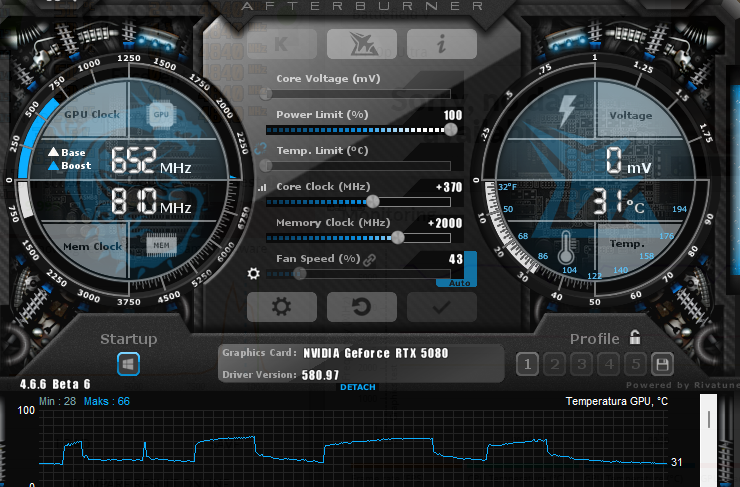
Task: Click the 0 mV voltage readout
Action: coord(628,160)
